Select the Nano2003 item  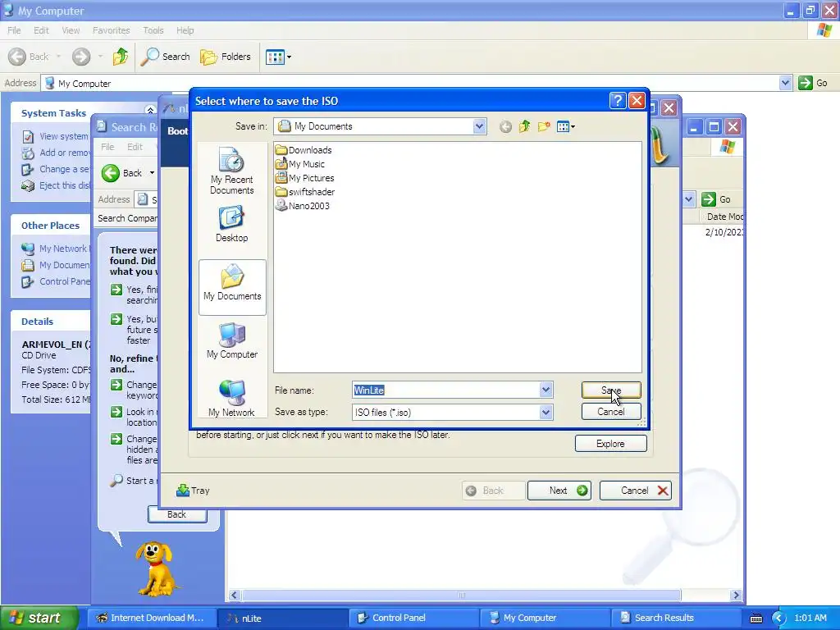303,206
